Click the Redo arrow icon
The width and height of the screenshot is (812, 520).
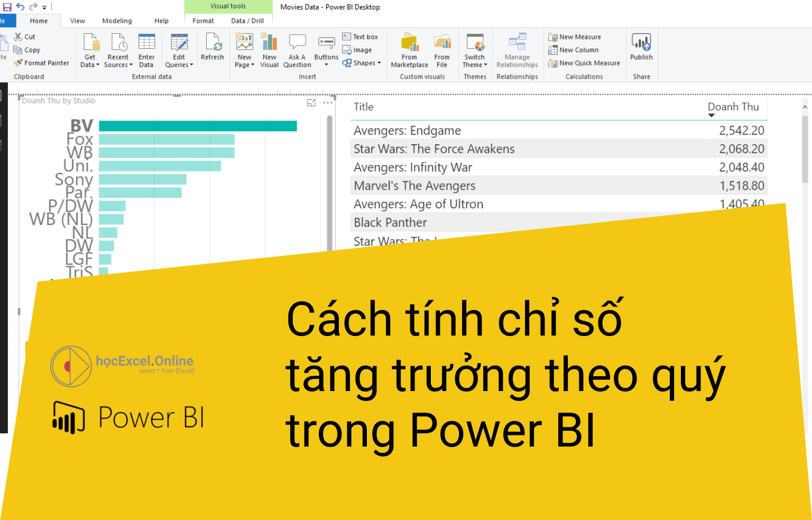33,7
